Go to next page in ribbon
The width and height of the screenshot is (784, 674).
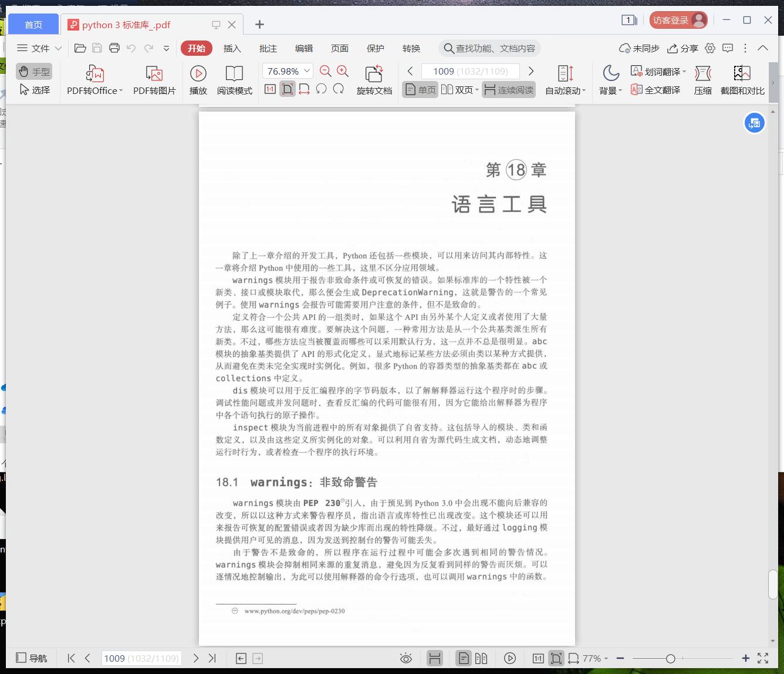click(x=531, y=71)
